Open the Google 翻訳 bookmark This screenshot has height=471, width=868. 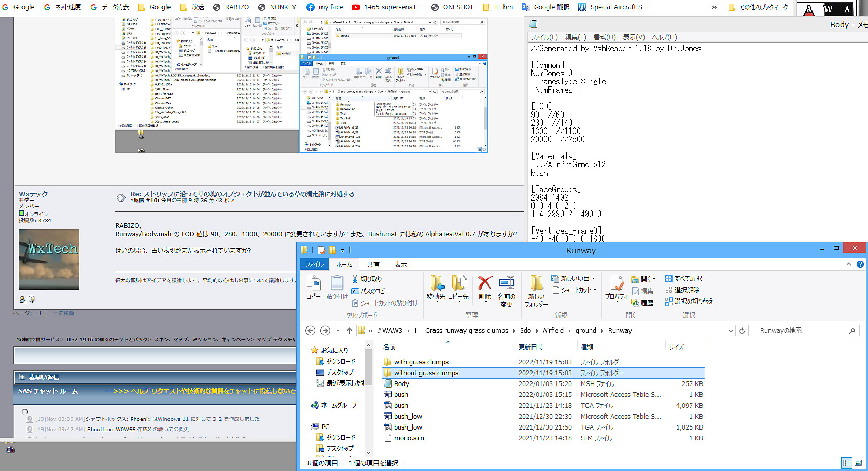pyautogui.click(x=545, y=7)
